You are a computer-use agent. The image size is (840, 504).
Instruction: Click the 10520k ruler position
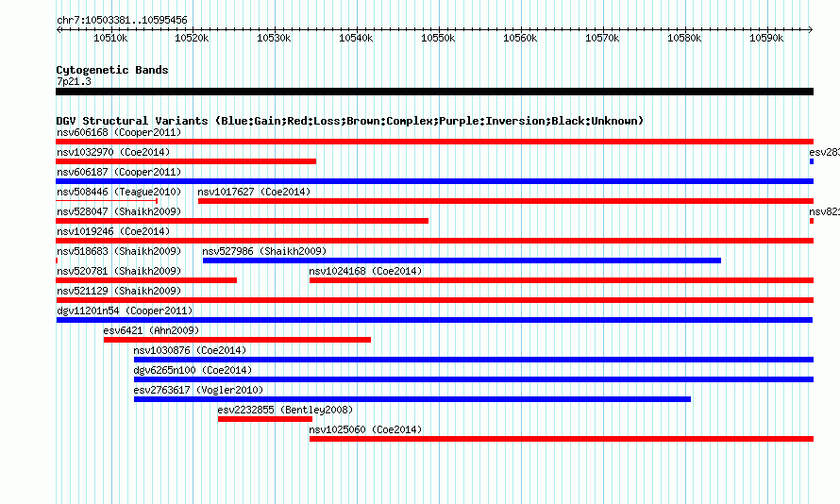192,38
